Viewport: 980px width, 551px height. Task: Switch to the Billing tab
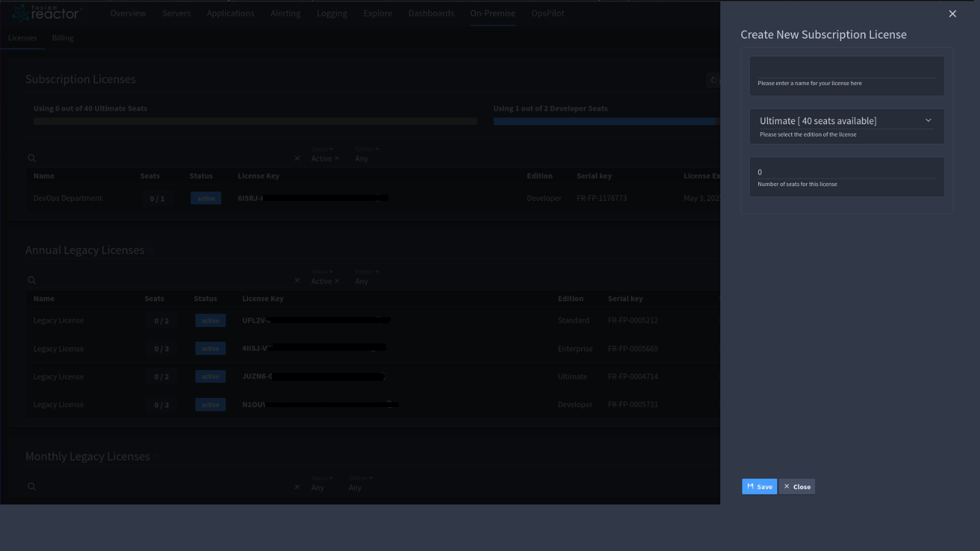pyautogui.click(x=62, y=38)
